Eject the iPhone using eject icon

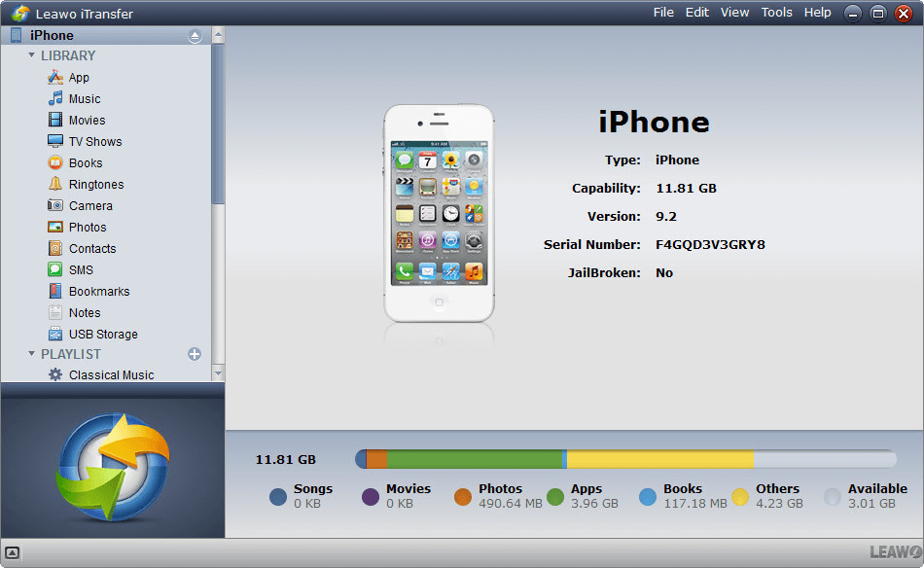coord(195,37)
